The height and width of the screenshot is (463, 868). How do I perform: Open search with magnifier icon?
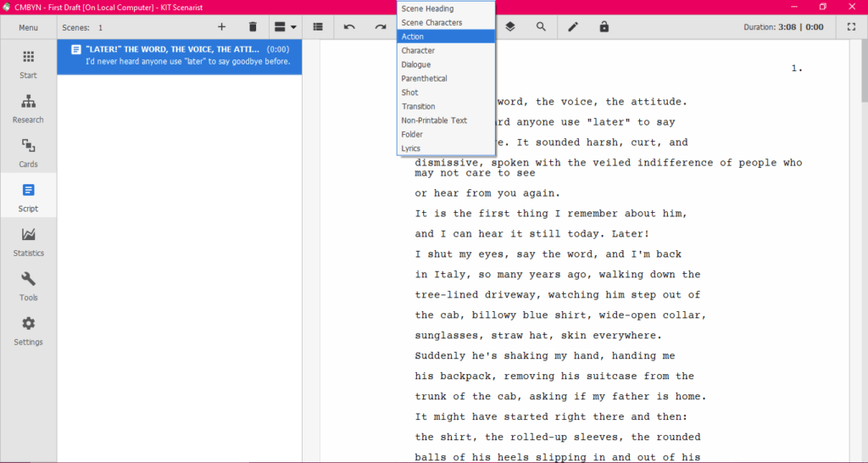541,26
